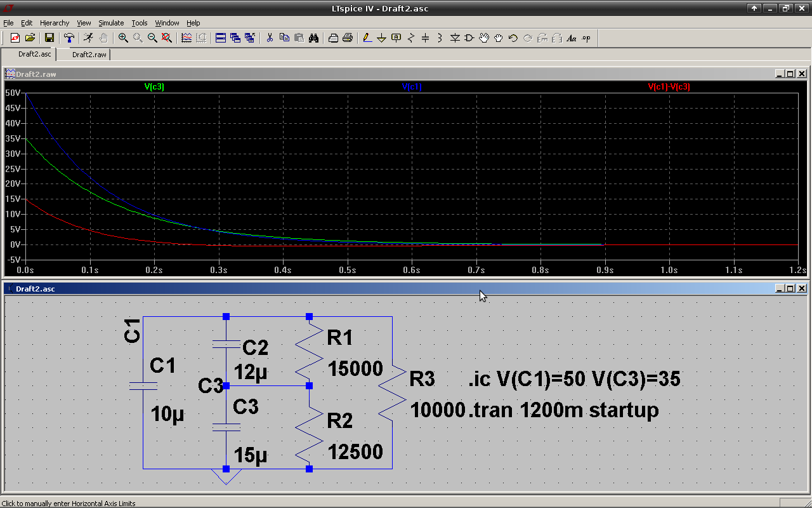Click the ground symbol in the schematic
Image resolution: width=812 pixels, height=508 pixels.
click(x=226, y=476)
